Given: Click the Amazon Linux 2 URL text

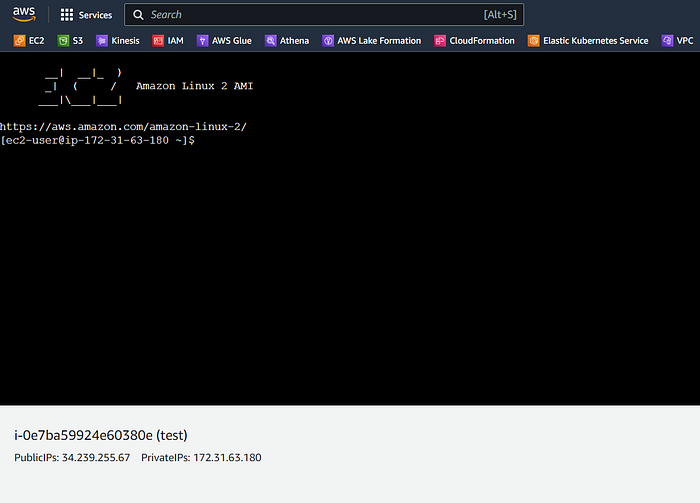Looking at the screenshot, I should [x=123, y=127].
